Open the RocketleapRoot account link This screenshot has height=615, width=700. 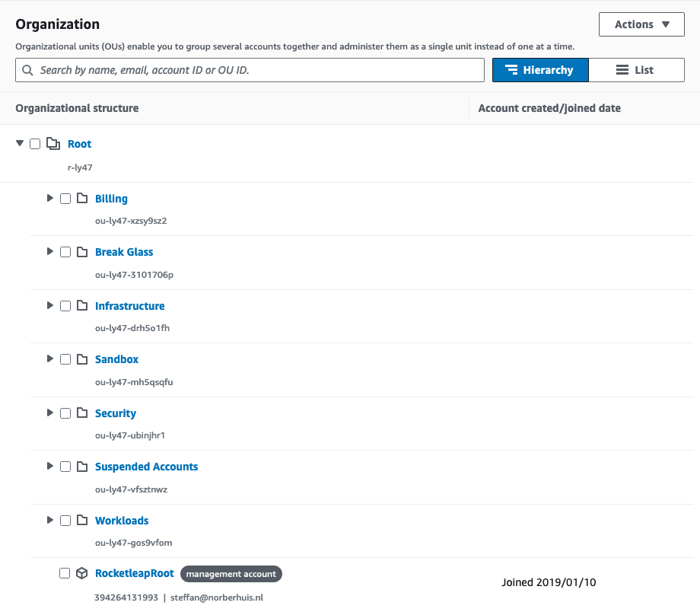(x=134, y=573)
